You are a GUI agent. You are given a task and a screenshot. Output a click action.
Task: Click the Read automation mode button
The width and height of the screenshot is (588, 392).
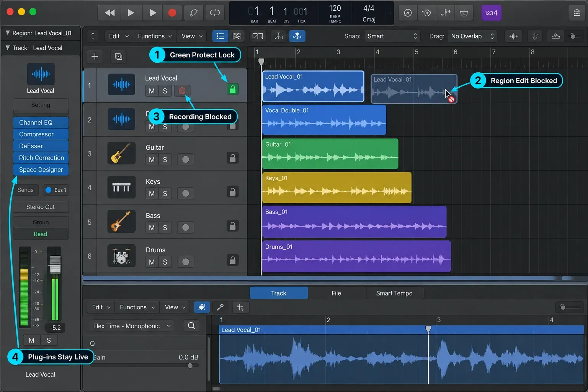click(x=41, y=234)
